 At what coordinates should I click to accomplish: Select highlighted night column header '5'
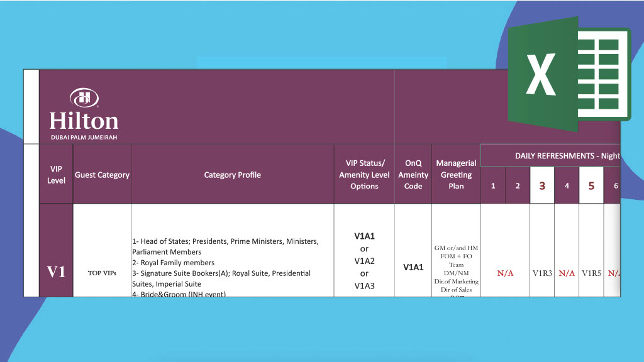click(591, 185)
